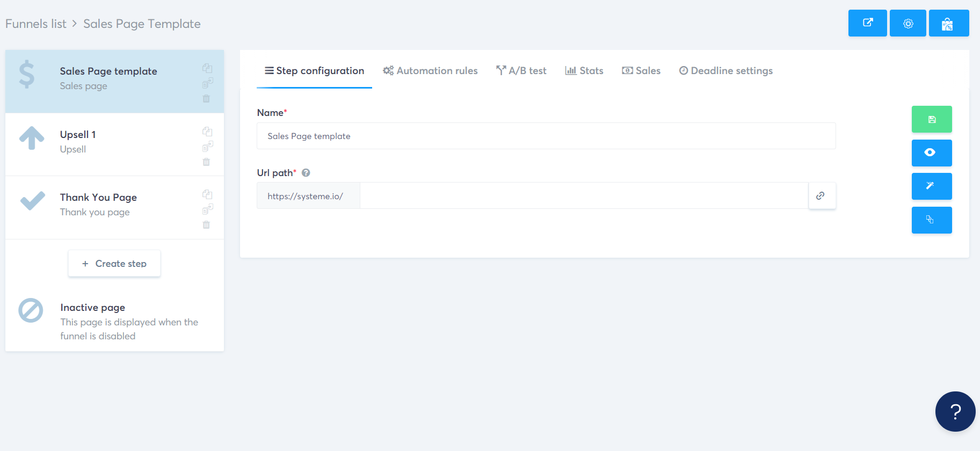Go to the A/B test tab

(521, 71)
